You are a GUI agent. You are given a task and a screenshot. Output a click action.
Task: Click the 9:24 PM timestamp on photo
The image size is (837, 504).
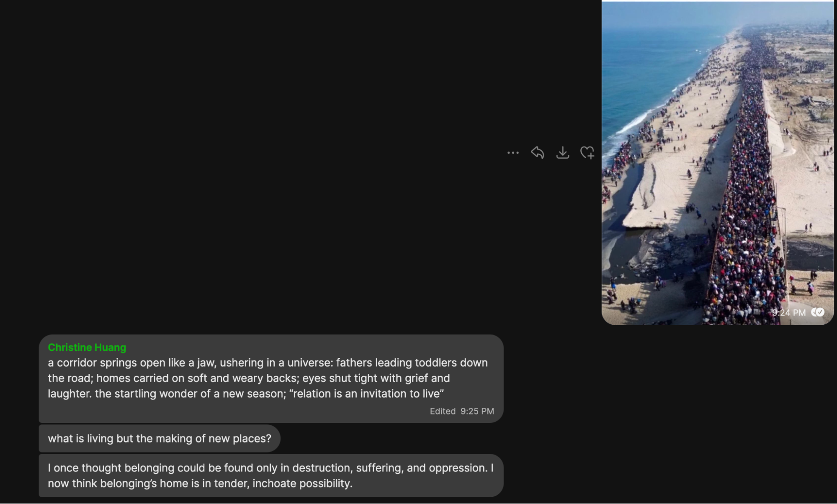[x=789, y=313]
